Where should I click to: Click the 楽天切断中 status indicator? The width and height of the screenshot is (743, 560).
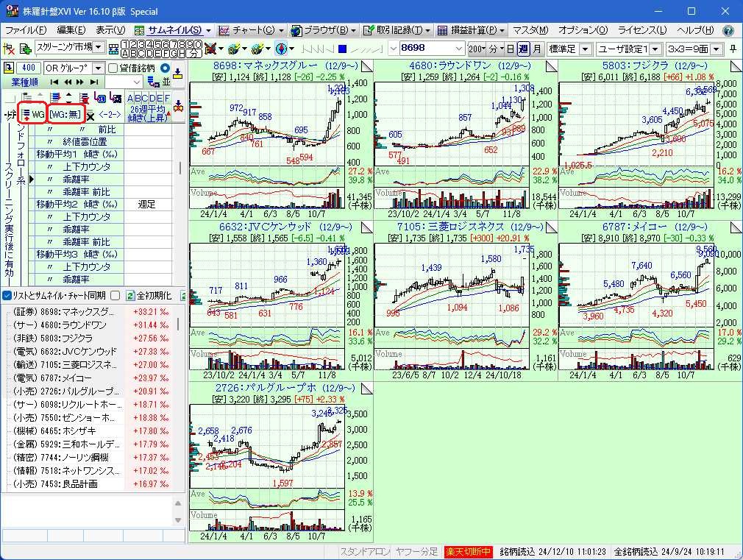point(468,551)
